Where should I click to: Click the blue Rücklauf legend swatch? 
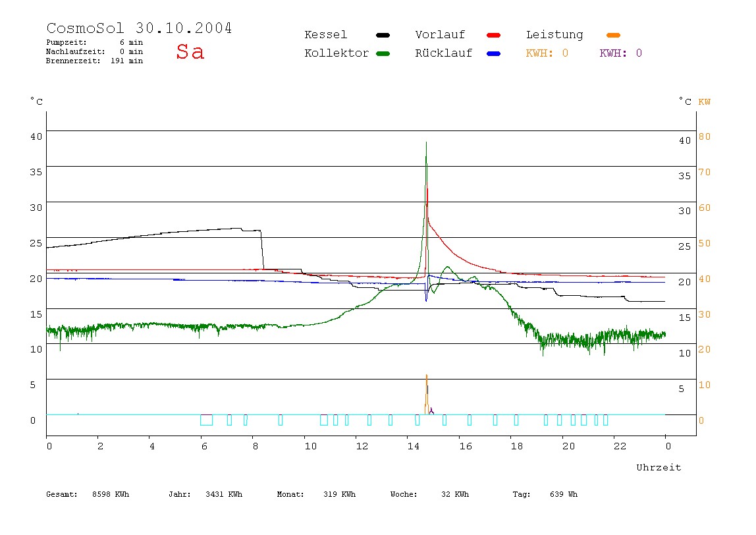[x=494, y=53]
